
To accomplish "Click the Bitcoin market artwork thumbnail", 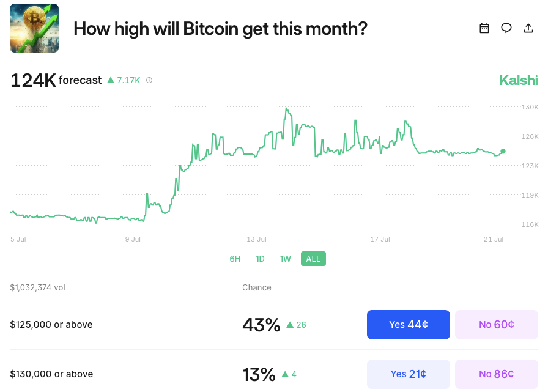I will (34, 28).
